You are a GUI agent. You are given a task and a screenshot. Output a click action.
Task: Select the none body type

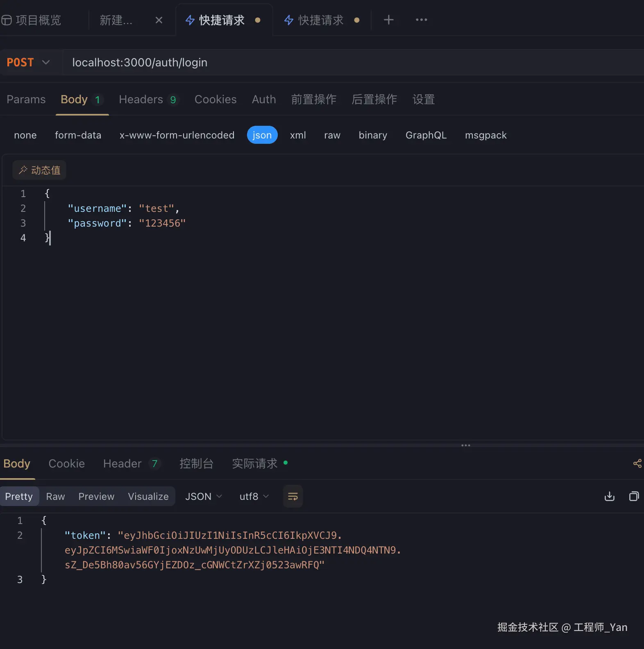tap(25, 135)
